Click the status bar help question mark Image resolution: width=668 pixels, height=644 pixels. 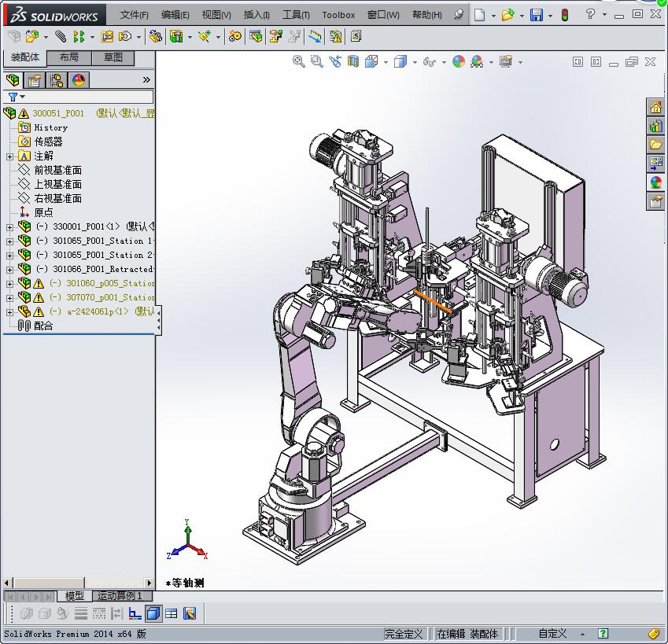[x=603, y=634]
